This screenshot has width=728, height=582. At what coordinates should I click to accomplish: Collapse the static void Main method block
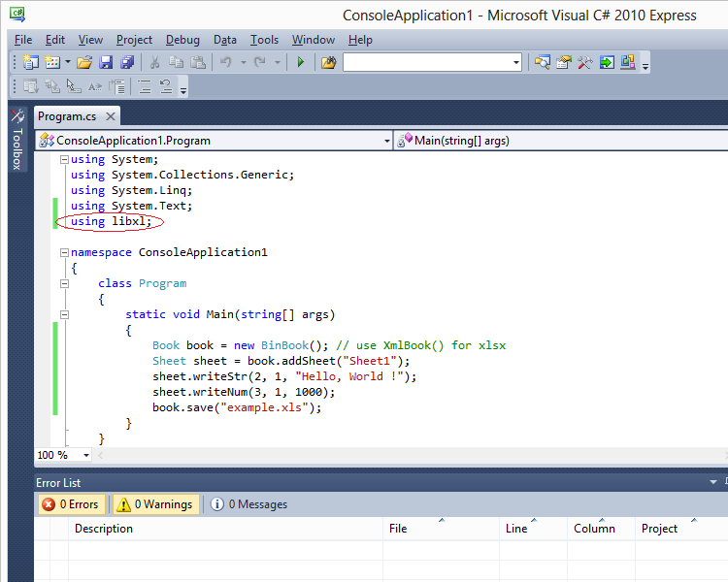pos(64,314)
